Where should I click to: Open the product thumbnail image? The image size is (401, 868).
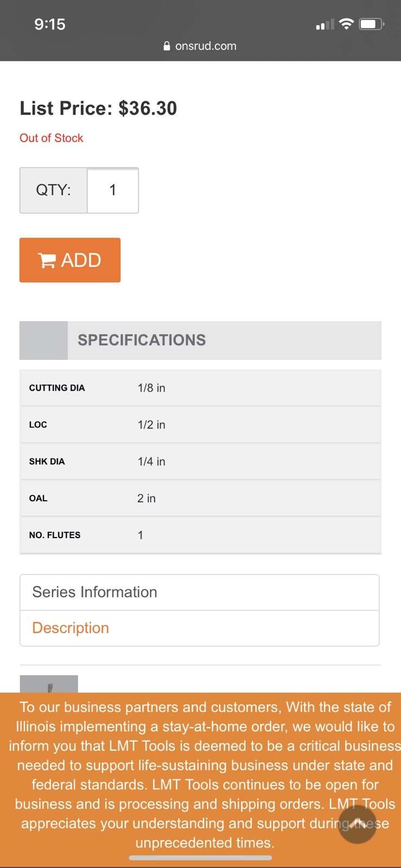49,684
